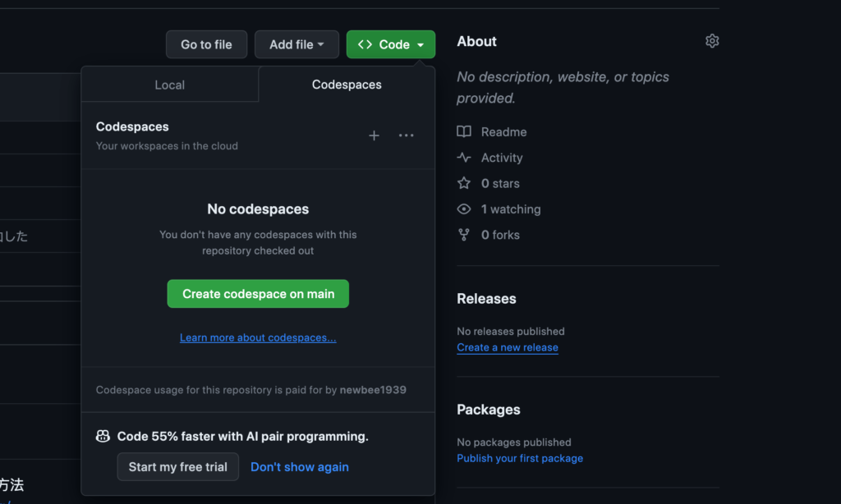Click the Readme book icon
Viewport: 841px width, 504px height.
pos(464,132)
